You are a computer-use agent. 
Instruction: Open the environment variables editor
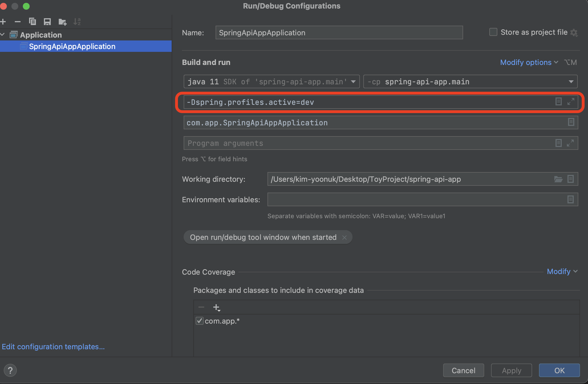[570, 199]
